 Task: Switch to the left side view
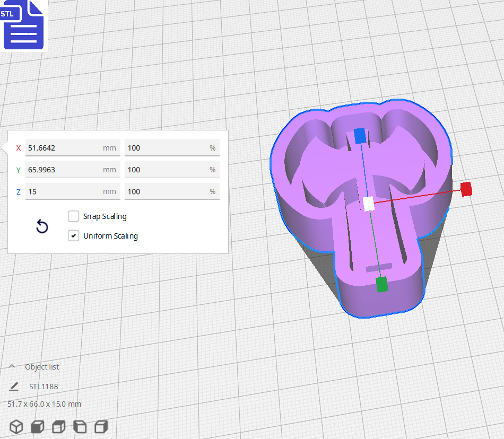click(80, 426)
